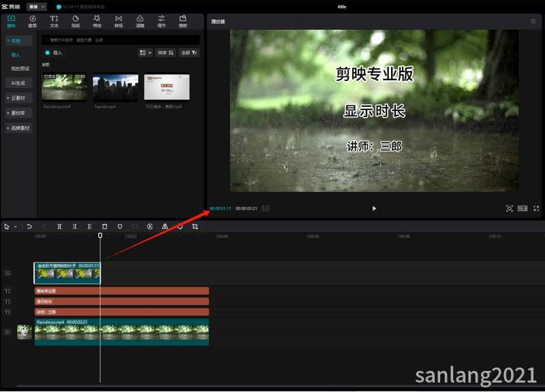Click the rotate icon in timeline toolbar
The image size is (545, 392).
tap(180, 227)
